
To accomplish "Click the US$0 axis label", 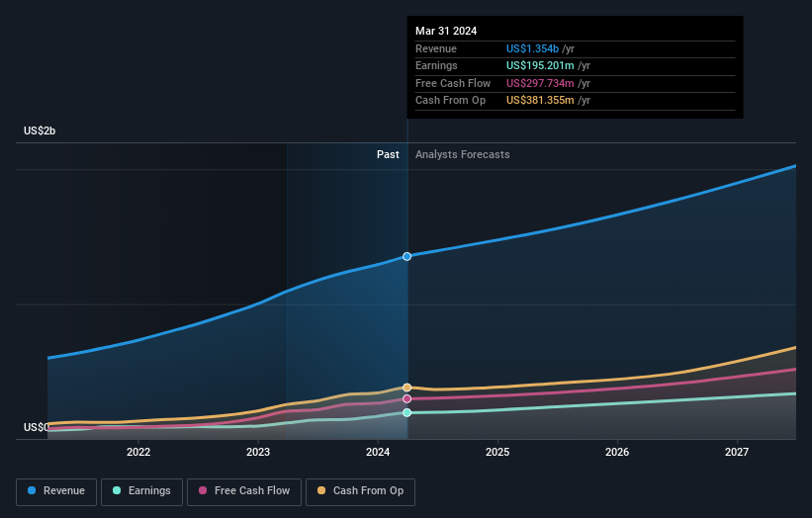I will click(36, 427).
